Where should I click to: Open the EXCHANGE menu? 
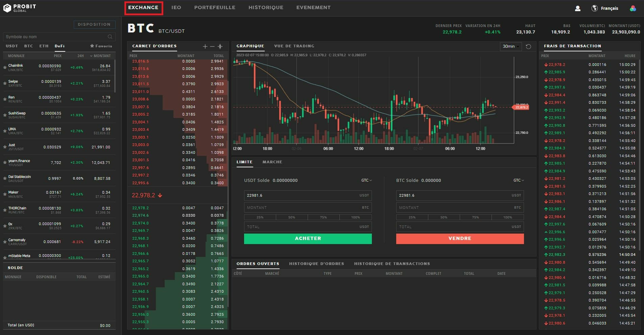pos(143,7)
